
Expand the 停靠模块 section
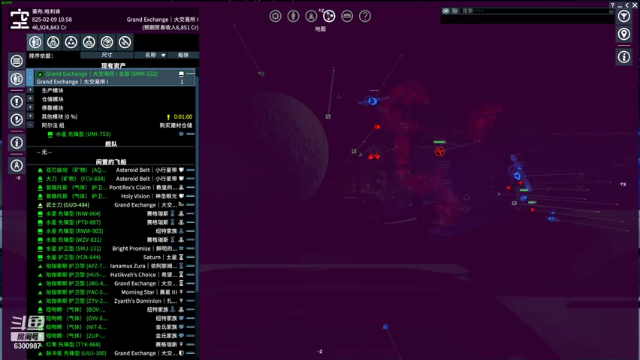pos(31,107)
